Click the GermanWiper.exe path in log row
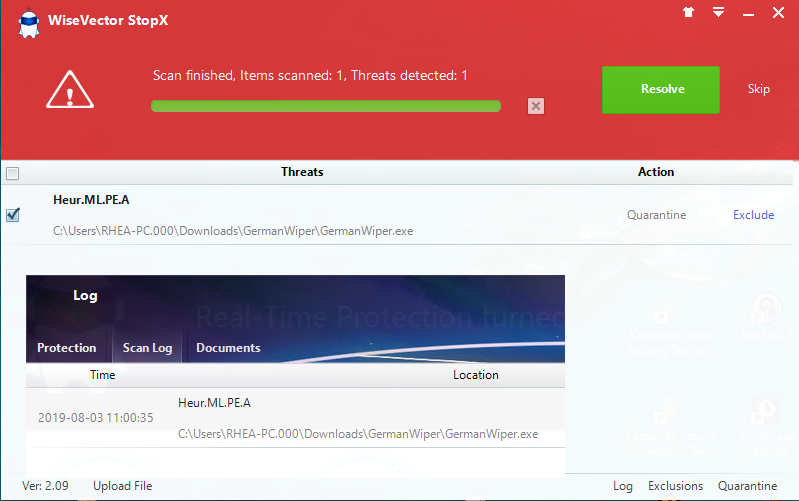Screen dimensions: 799x501 tap(358, 434)
